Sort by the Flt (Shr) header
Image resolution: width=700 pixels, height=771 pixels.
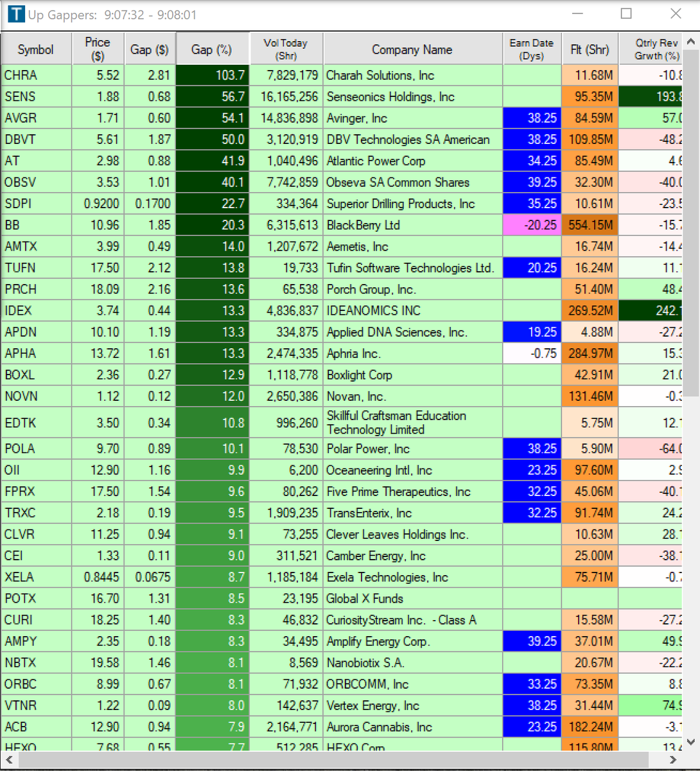pos(590,49)
